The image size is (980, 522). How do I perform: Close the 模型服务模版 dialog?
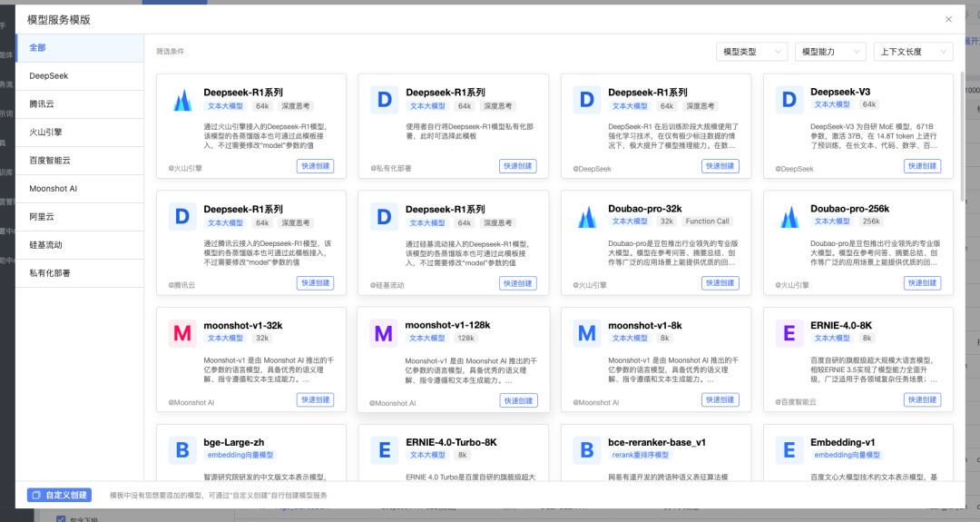click(949, 19)
